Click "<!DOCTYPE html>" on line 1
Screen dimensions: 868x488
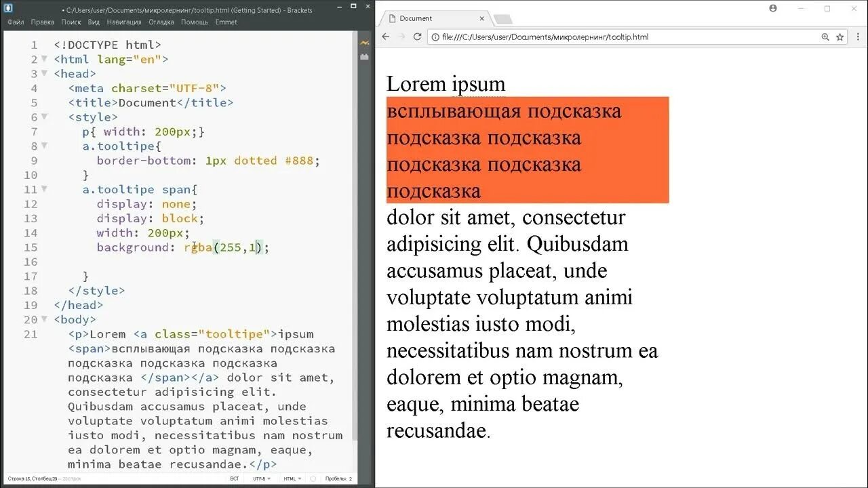(x=108, y=45)
